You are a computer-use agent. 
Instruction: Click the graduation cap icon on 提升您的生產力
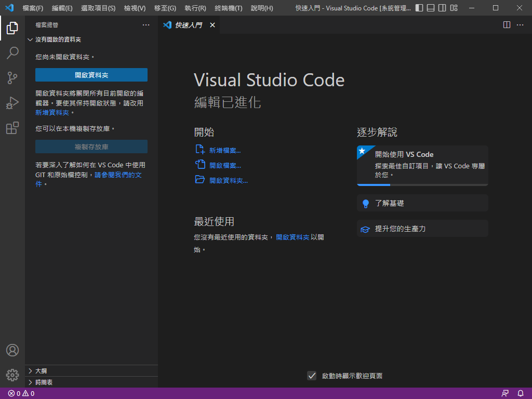click(365, 229)
